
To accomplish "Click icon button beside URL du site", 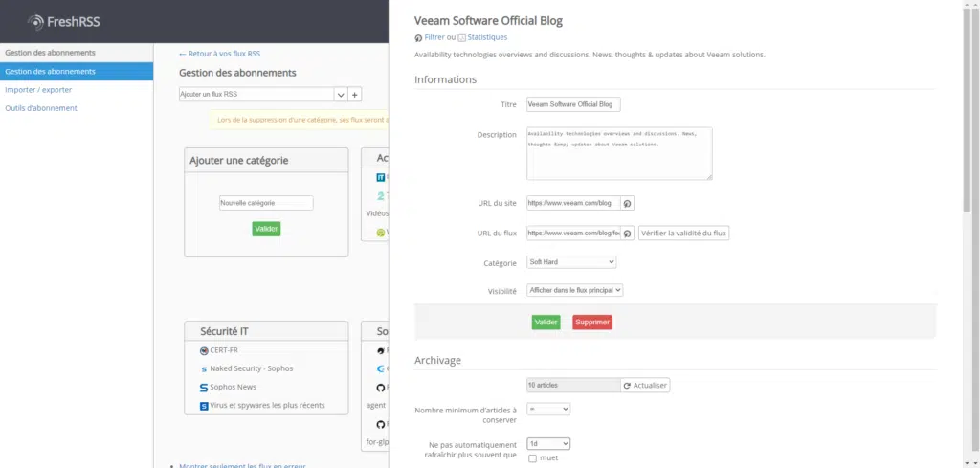I will pos(628,203).
